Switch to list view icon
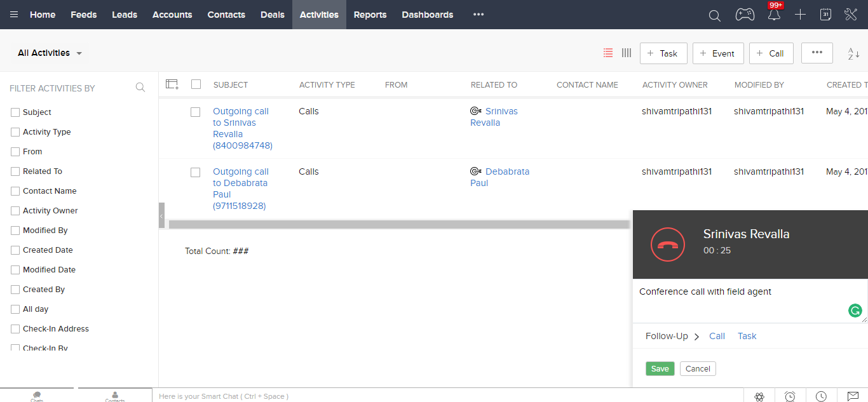868x402 pixels. pos(608,53)
